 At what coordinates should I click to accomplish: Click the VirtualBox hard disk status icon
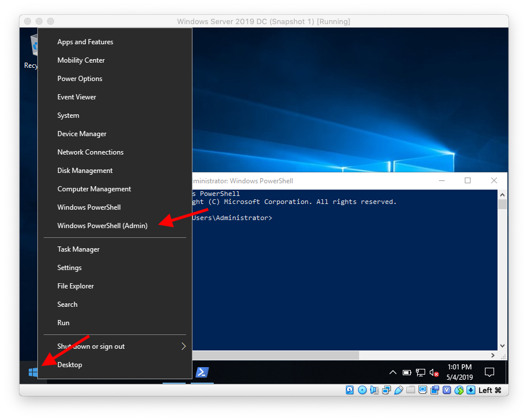(x=349, y=390)
